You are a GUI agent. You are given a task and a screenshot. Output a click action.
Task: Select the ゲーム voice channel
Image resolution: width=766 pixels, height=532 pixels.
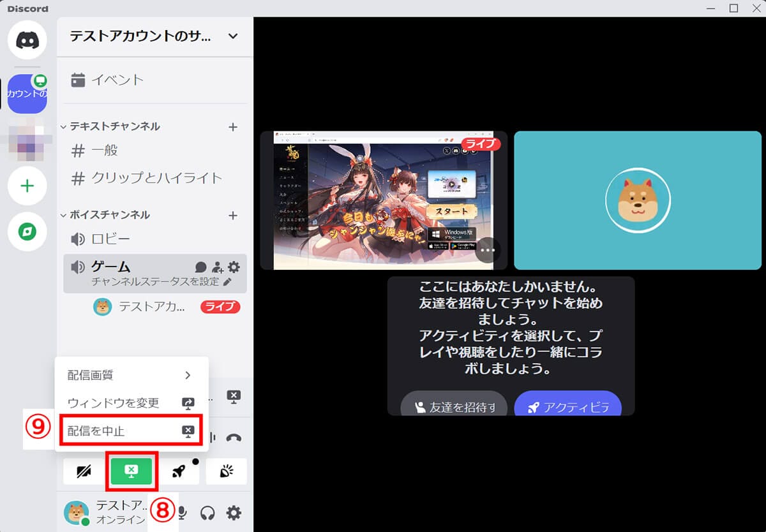(155, 273)
